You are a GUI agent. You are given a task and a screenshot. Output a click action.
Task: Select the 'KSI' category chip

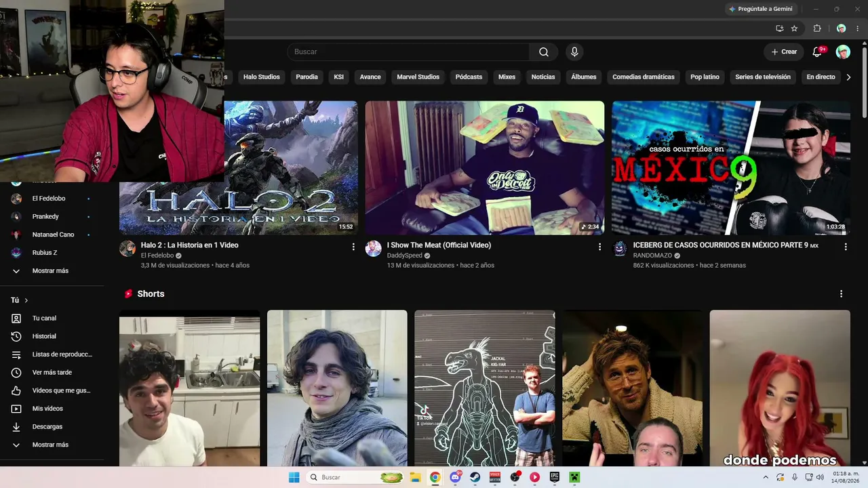[x=339, y=77]
